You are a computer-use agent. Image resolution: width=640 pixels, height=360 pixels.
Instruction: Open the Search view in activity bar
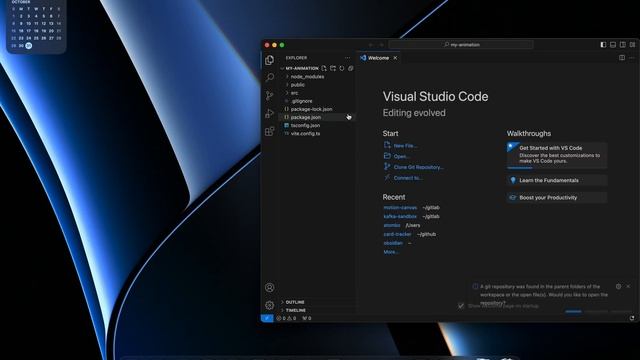(x=269, y=78)
